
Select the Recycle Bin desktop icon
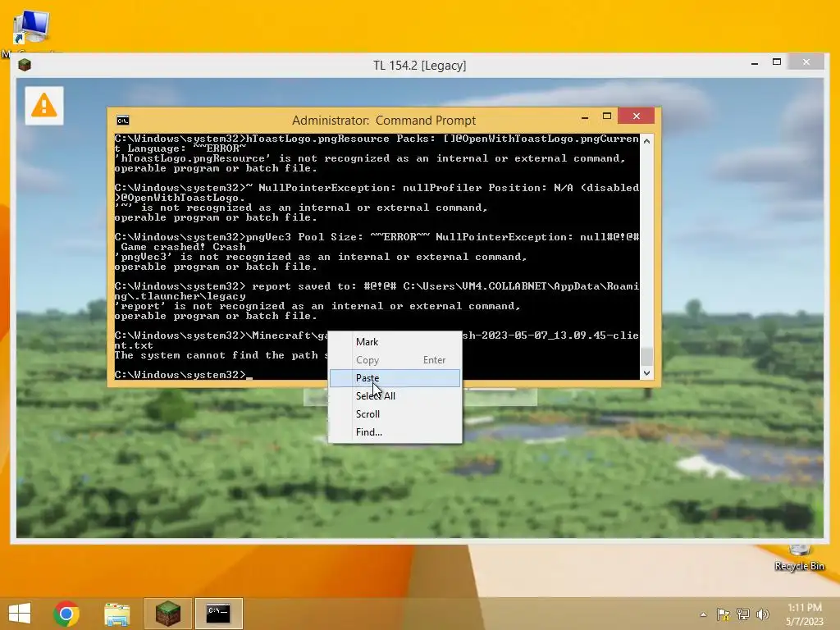coord(799,558)
